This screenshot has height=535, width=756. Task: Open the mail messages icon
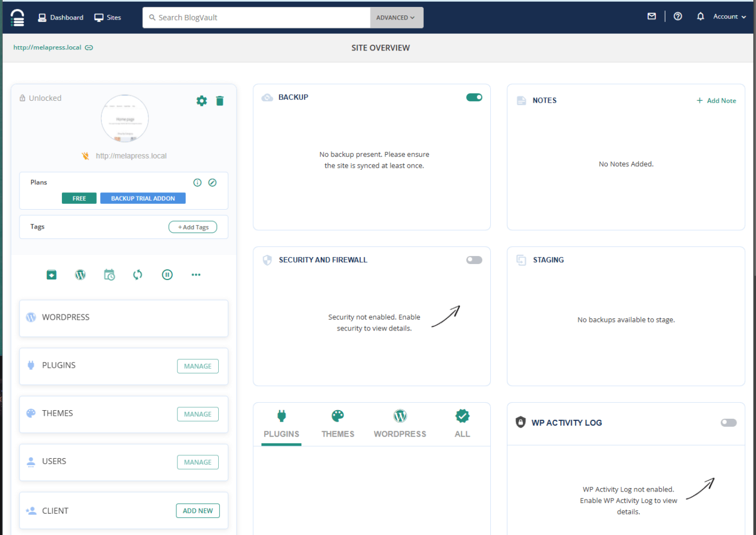[652, 17]
